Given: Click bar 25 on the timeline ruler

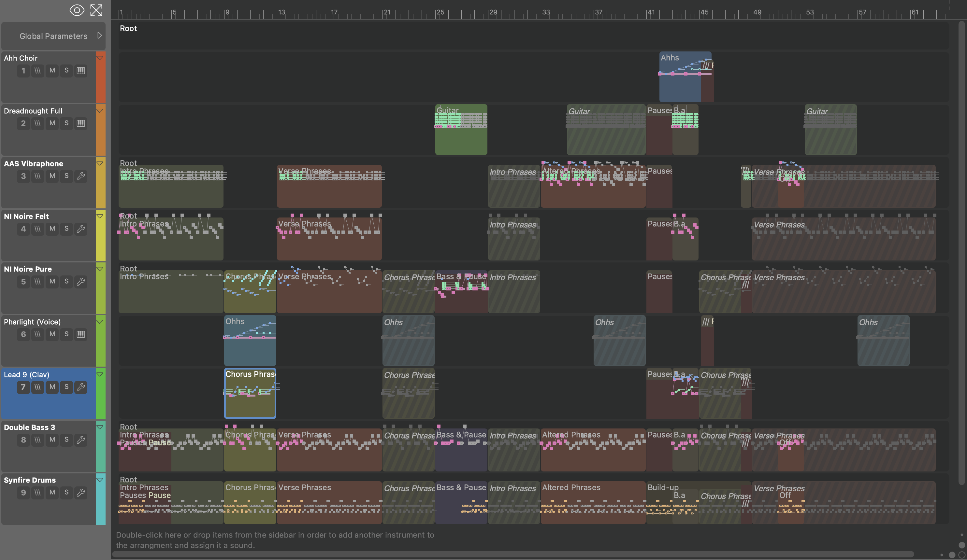Looking at the screenshot, I should tap(440, 12).
